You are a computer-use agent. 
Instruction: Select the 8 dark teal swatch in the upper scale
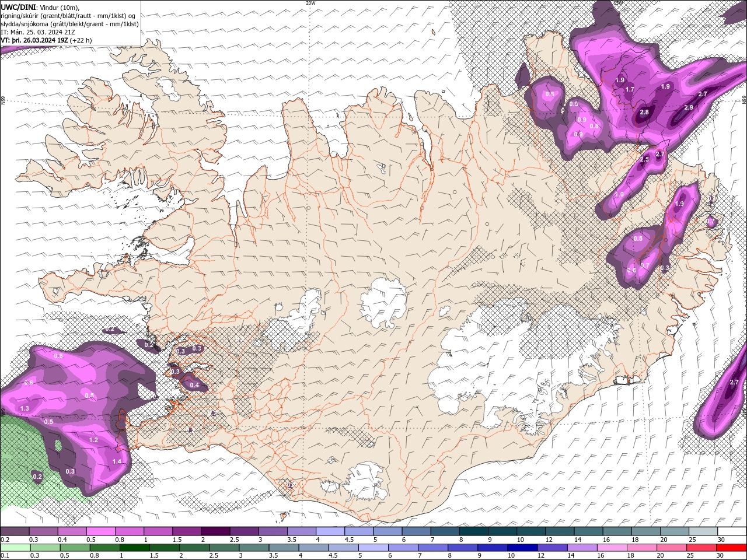click(x=474, y=531)
